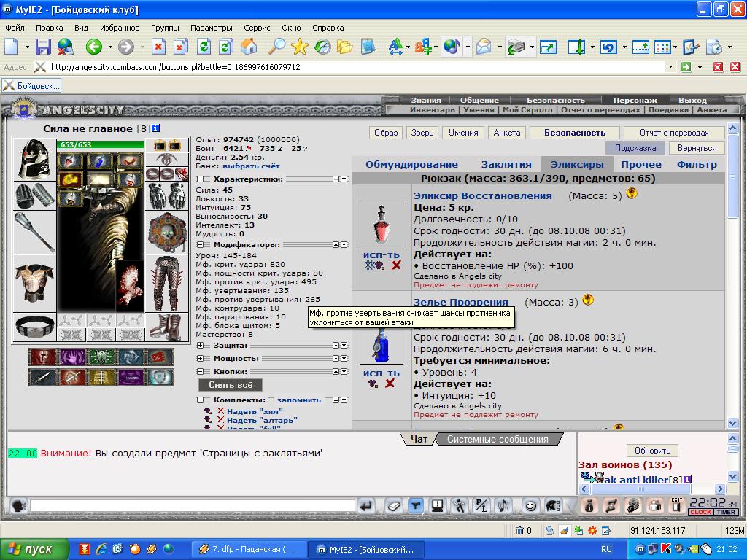The width and height of the screenshot is (747, 560).
Task: Collapse the Модификаторы section
Action: pos(200,245)
